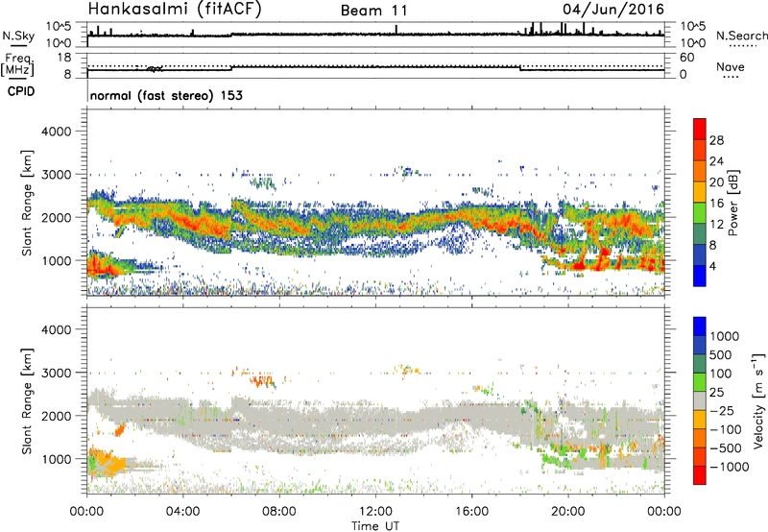Click the Nave legend label
The width and height of the screenshot is (768, 532).
pyautogui.click(x=731, y=67)
